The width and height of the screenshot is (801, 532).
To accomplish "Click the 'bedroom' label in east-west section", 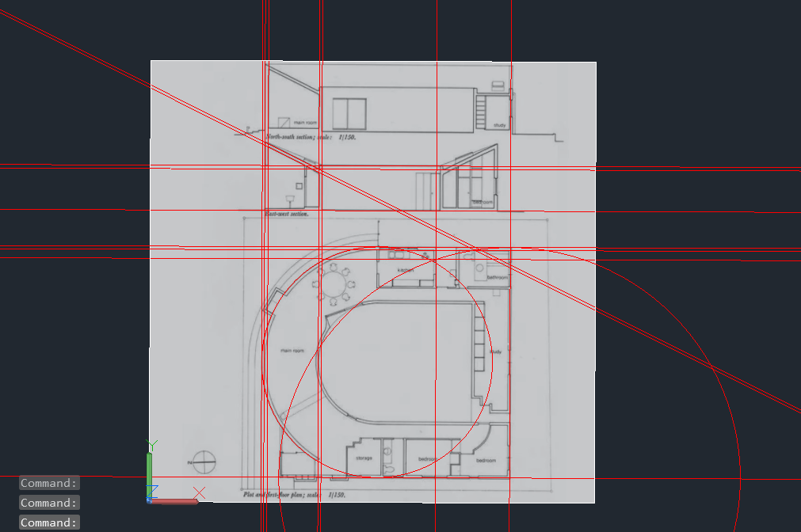I will [483, 203].
